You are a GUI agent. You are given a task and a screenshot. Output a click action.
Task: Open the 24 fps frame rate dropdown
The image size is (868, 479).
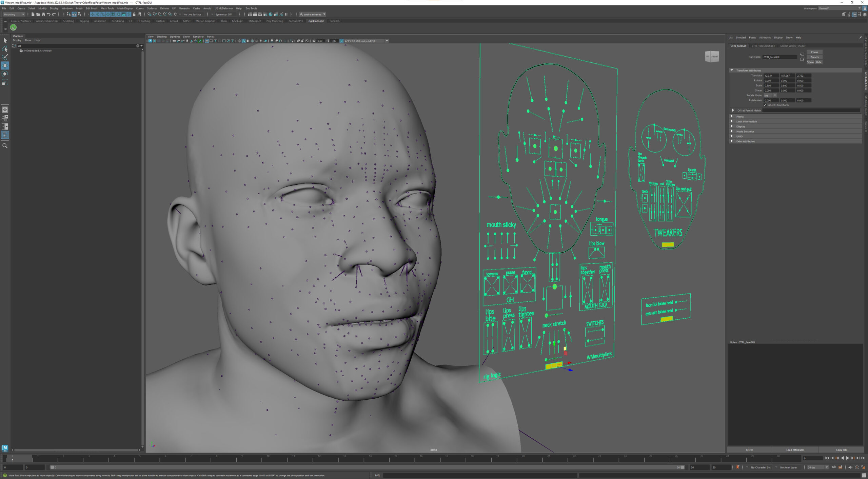click(x=818, y=467)
